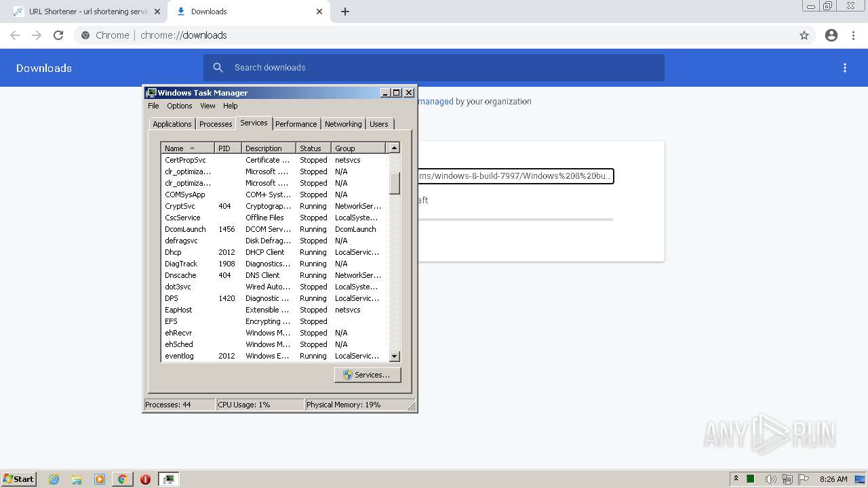
Task: Sort services by PID column
Action: coord(228,148)
